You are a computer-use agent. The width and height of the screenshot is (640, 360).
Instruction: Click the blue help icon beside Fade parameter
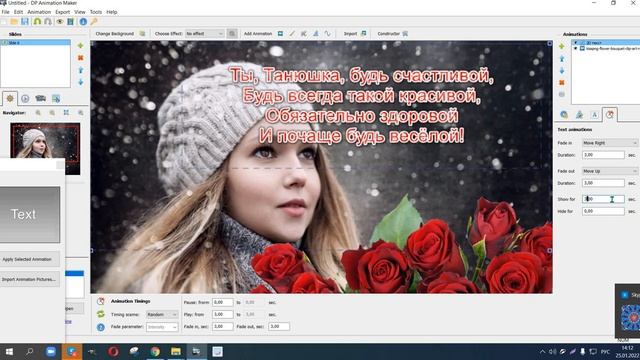[101, 327]
